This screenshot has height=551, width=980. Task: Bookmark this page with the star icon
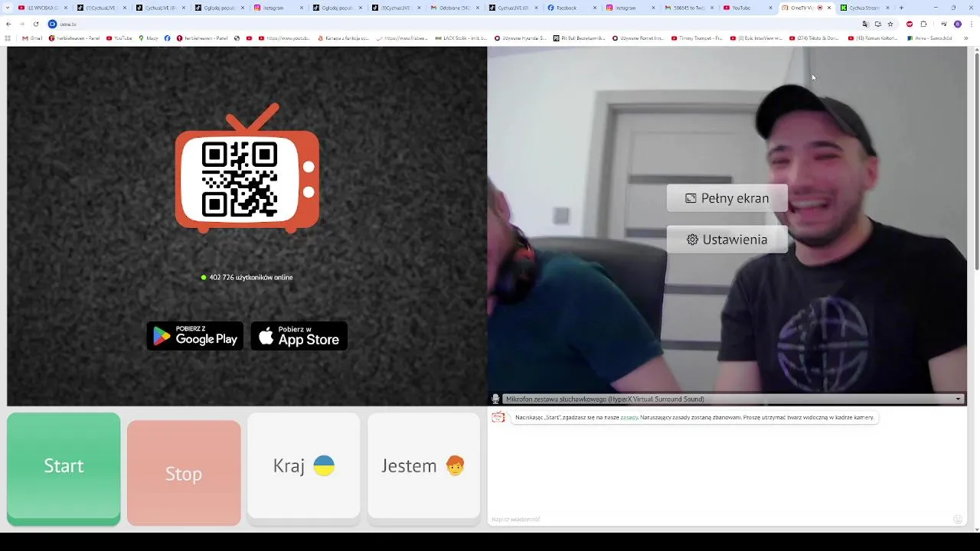click(890, 24)
